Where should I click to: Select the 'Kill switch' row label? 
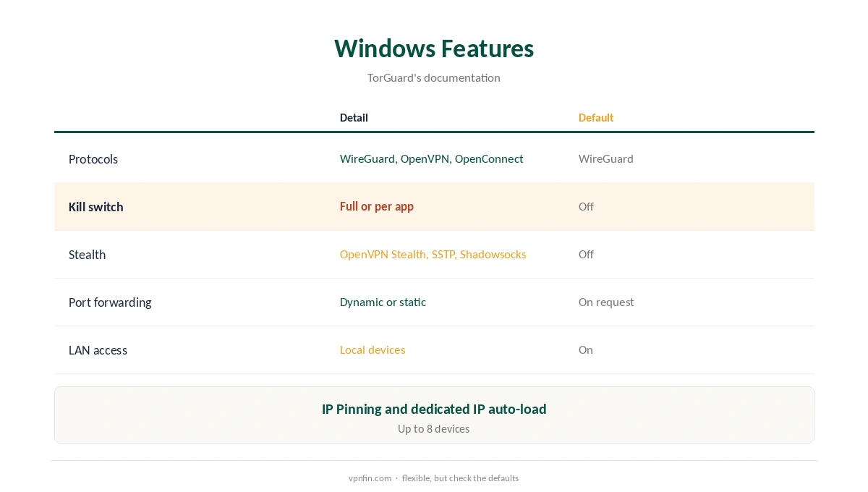[x=96, y=207]
